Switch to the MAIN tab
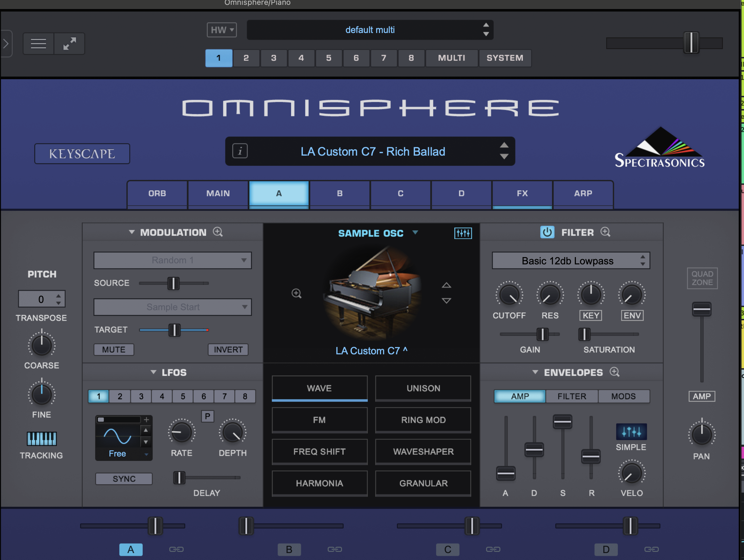 218,193
